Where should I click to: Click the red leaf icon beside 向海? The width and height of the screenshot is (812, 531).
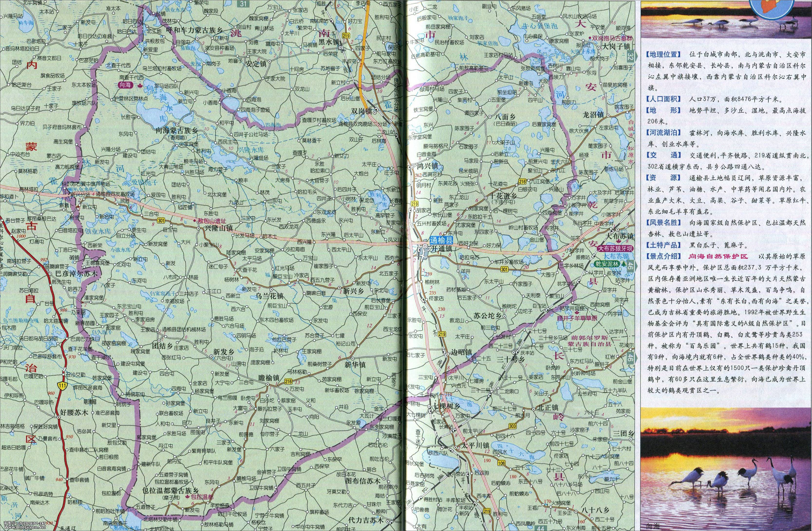(x=139, y=86)
